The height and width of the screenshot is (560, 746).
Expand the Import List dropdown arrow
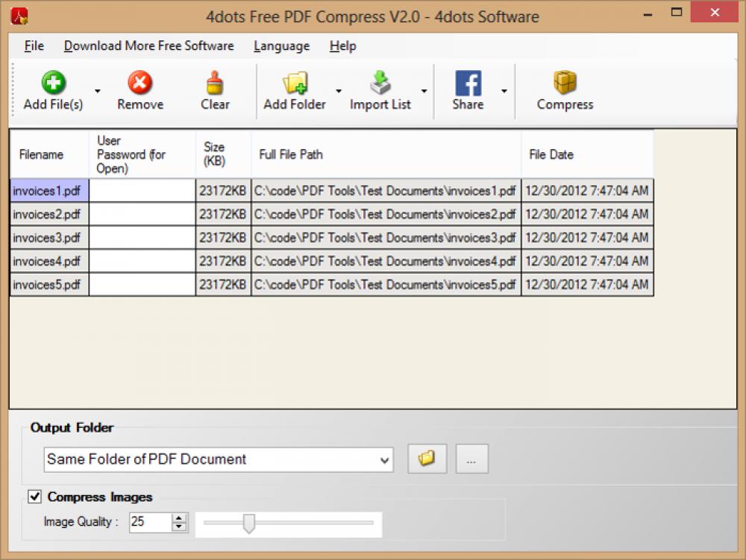(423, 89)
